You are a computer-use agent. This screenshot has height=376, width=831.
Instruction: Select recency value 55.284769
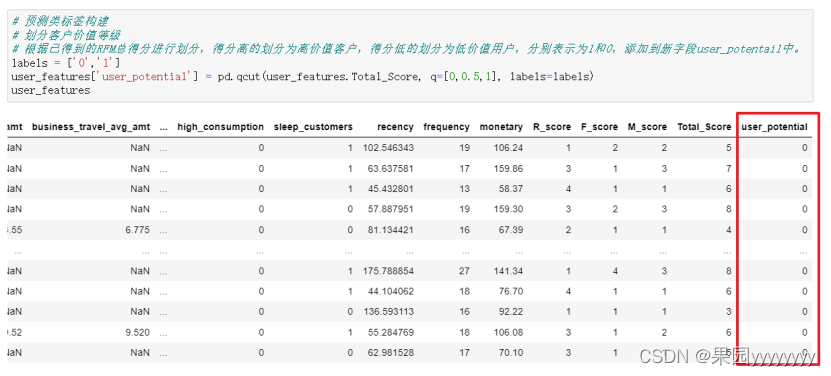(x=391, y=333)
